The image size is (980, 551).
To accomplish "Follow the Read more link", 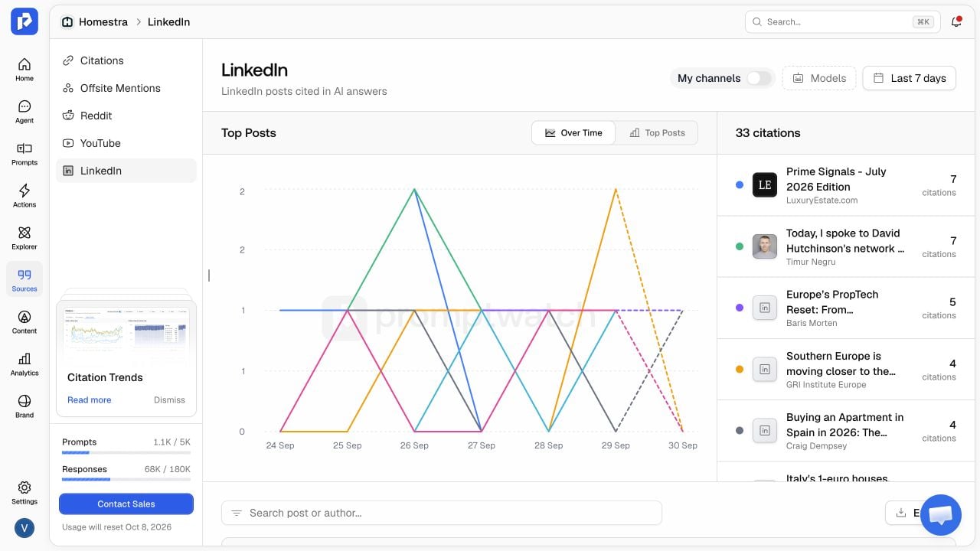I will (x=90, y=399).
